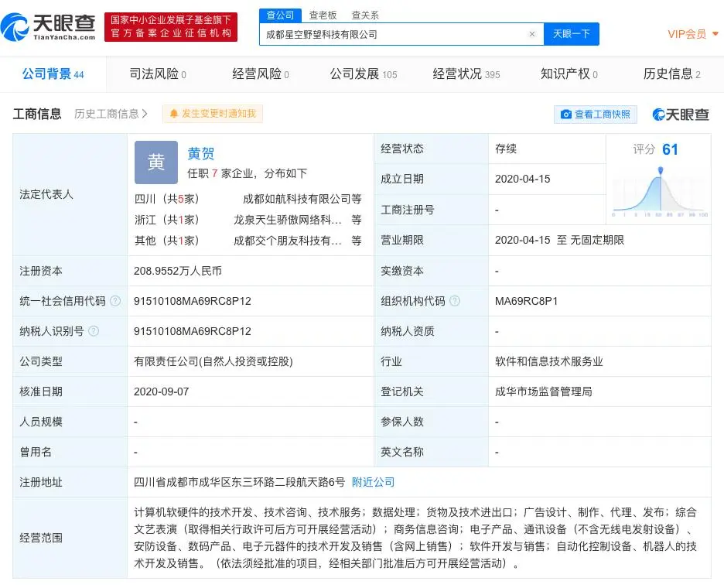Open 历史工商信息 link with chevron
Screen dimensions: 724x588
111,114
